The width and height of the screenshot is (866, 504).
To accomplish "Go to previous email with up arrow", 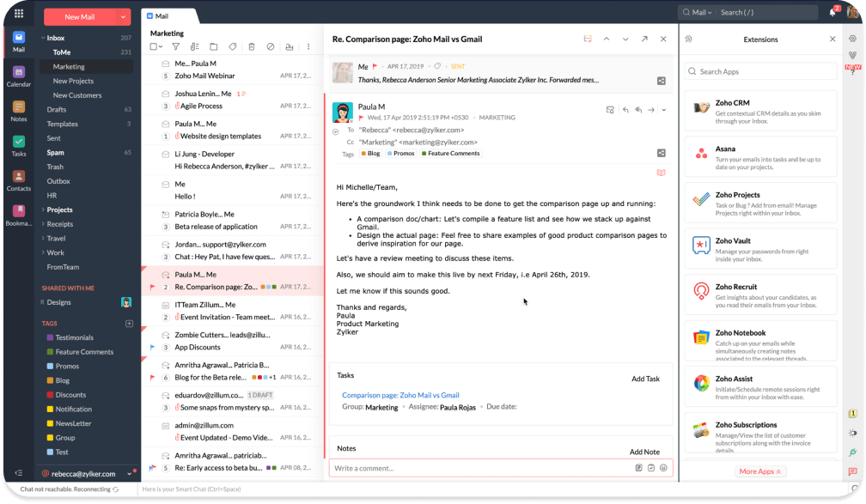I will click(607, 39).
